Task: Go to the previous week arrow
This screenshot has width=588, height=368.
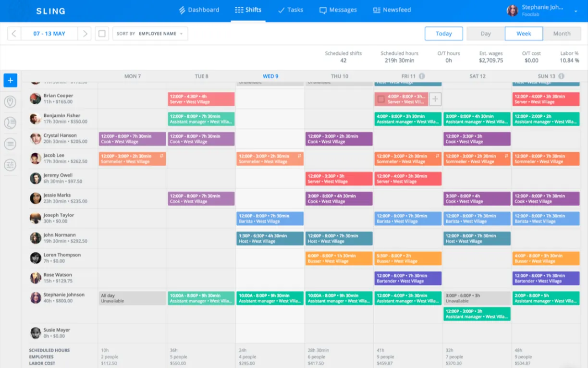Action: [x=14, y=34]
